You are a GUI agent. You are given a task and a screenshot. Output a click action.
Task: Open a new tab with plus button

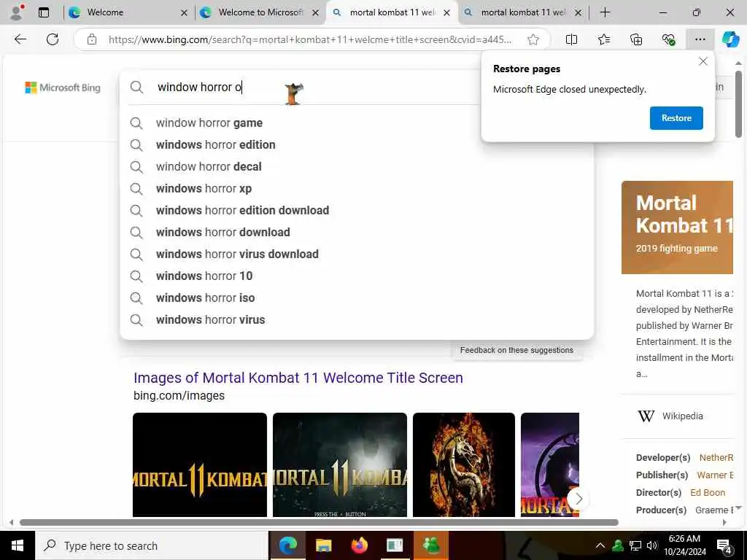tap(605, 12)
